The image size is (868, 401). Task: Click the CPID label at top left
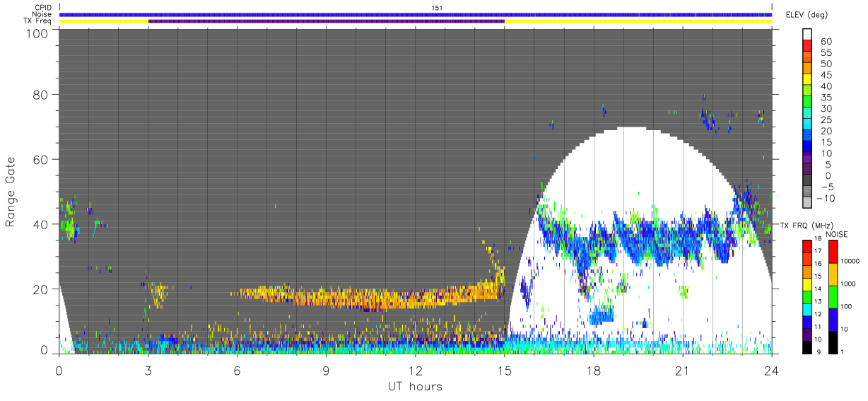click(x=42, y=8)
